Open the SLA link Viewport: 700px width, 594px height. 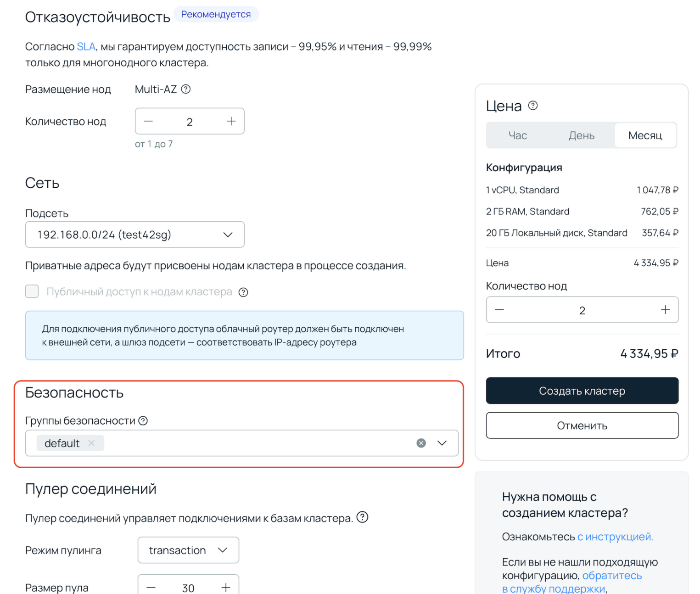pyautogui.click(x=86, y=47)
